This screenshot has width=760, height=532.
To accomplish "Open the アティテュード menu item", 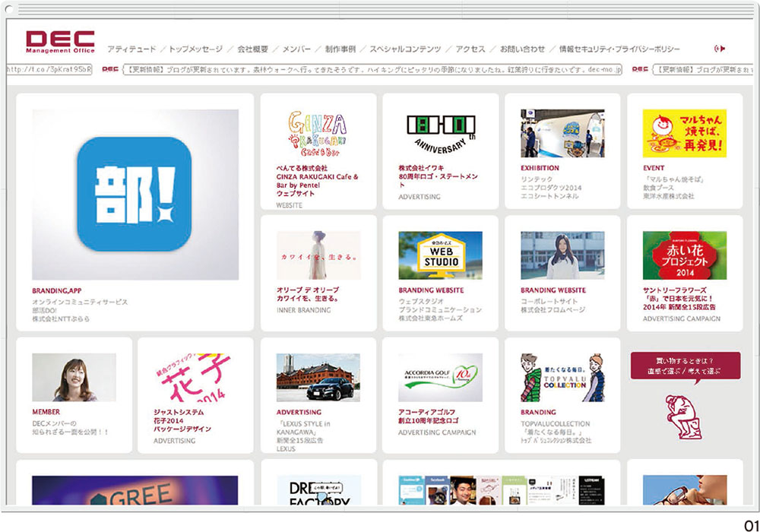I will [131, 49].
